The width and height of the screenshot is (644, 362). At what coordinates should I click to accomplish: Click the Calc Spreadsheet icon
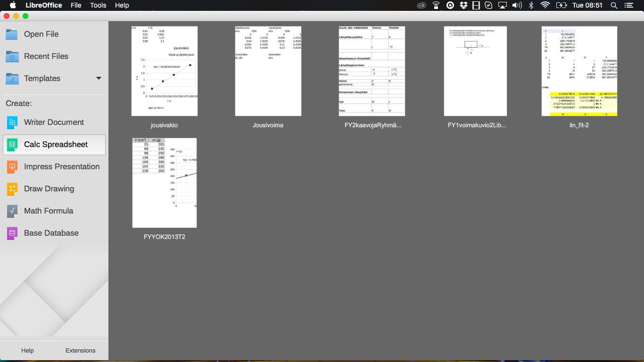coord(12,145)
